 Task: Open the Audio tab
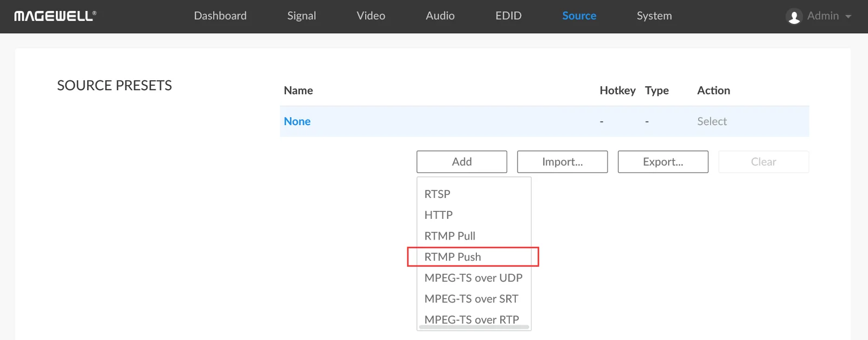pos(440,16)
